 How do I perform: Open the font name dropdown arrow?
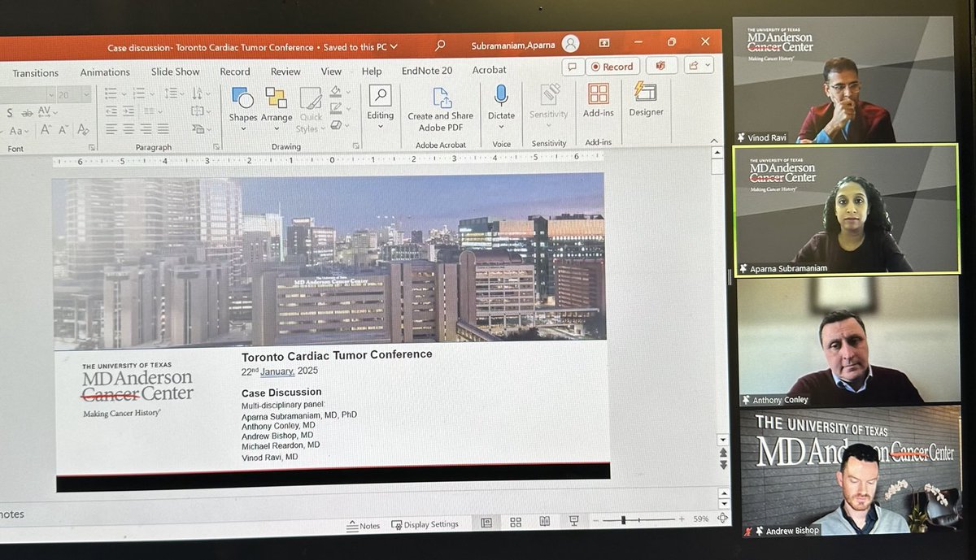50,94
